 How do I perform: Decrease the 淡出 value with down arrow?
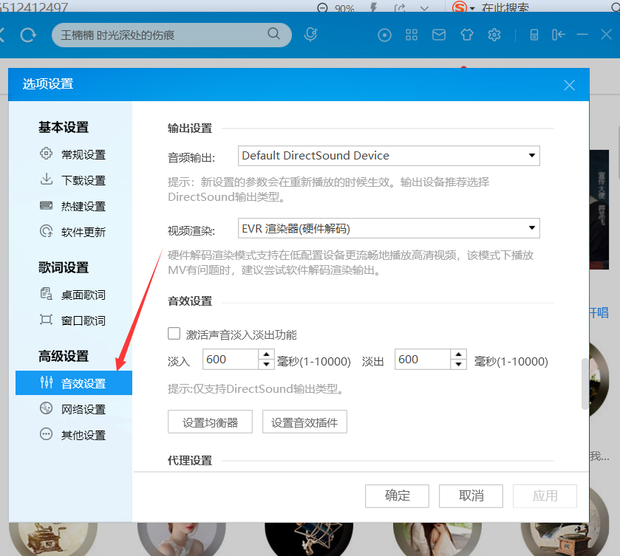458,365
